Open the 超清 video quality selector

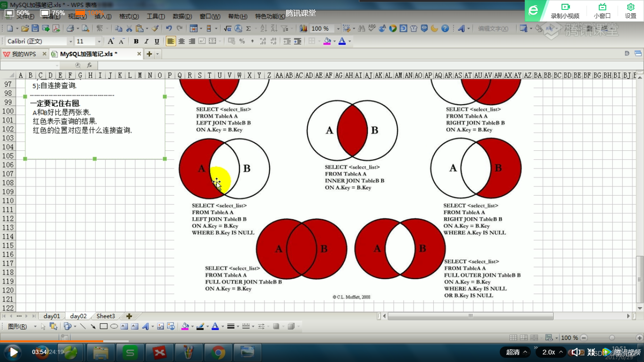coord(515,352)
